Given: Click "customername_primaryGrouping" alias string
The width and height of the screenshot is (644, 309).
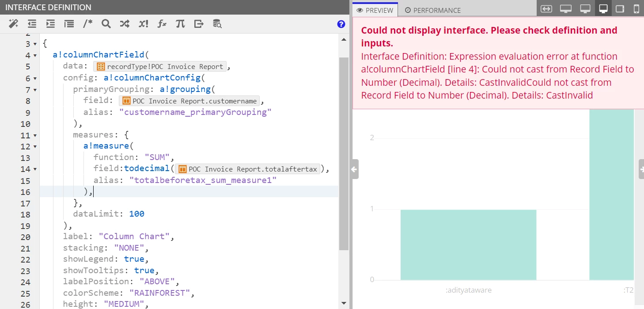Looking at the screenshot, I should coord(195,112).
